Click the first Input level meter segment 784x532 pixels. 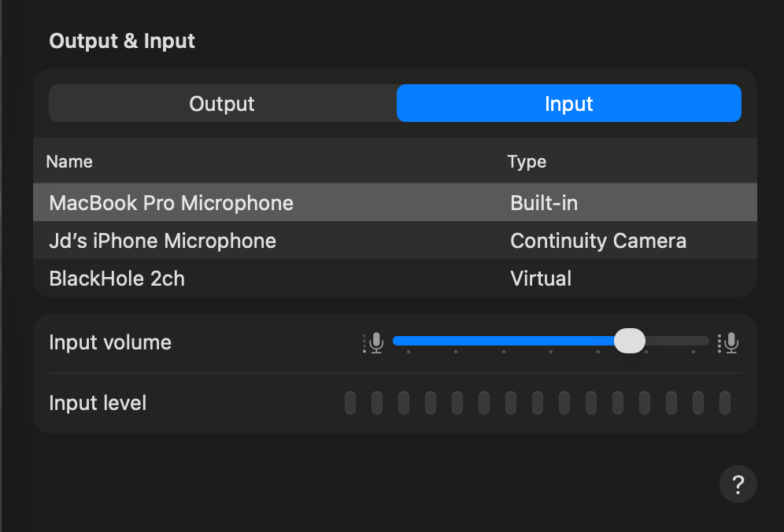[350, 402]
